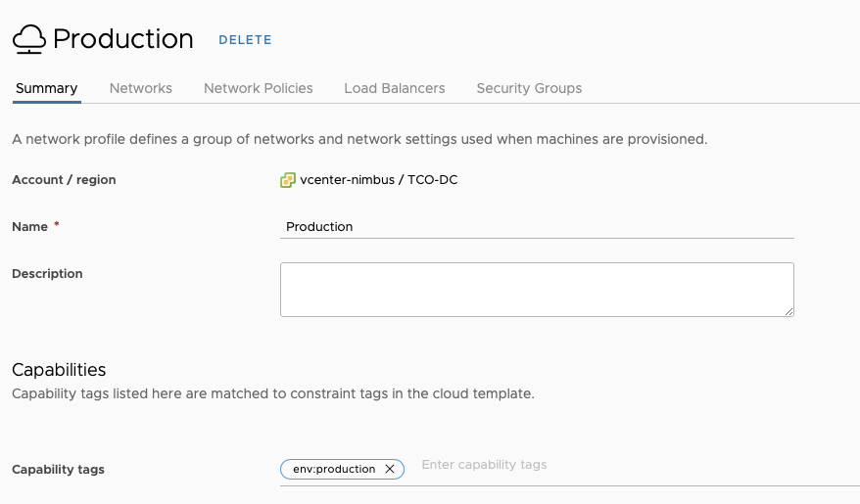Click the DELETE button

pos(245,40)
